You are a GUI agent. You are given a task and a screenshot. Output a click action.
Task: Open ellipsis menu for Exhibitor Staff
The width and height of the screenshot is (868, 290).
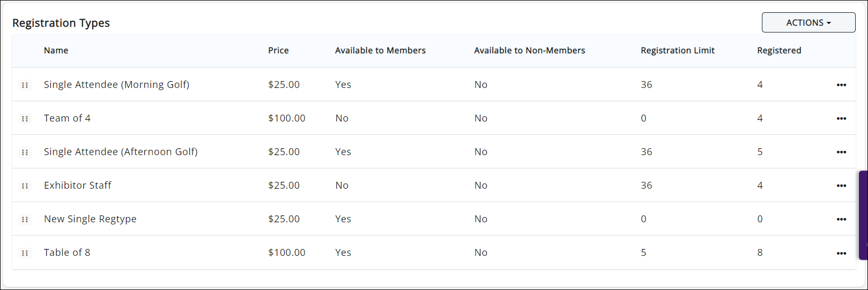tap(841, 186)
